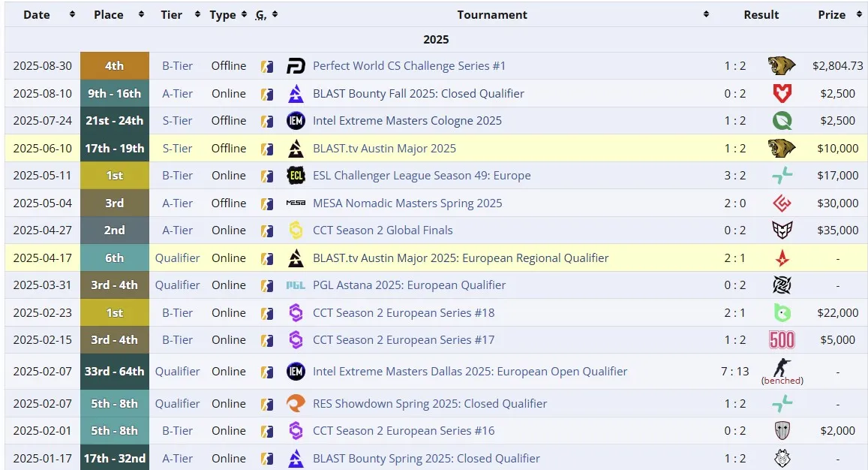
Task: Click green opponent logo in Cologne 2025 row
Action: [782, 120]
